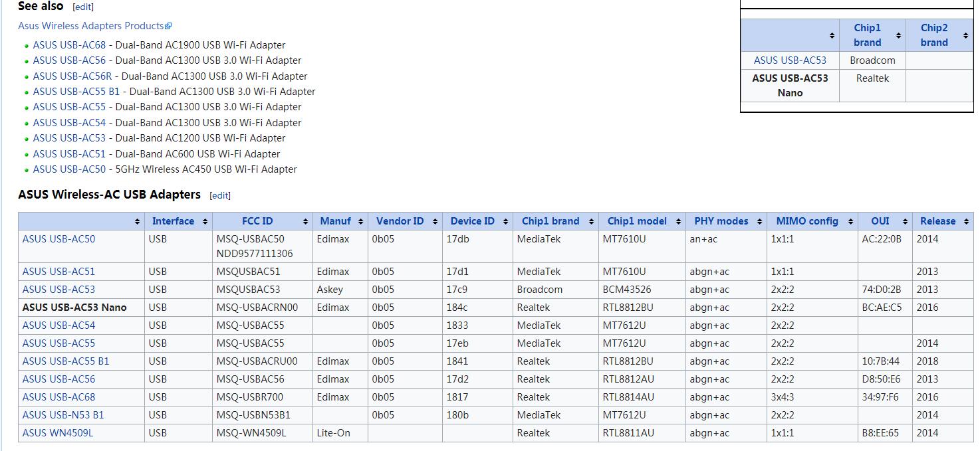
Task: Open ASUS USB-AC55 link in See also list
Action: pos(69,107)
